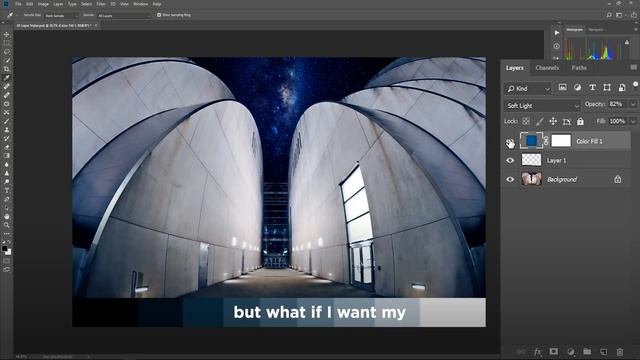
Task: Hide the Background layer
Action: (x=510, y=179)
